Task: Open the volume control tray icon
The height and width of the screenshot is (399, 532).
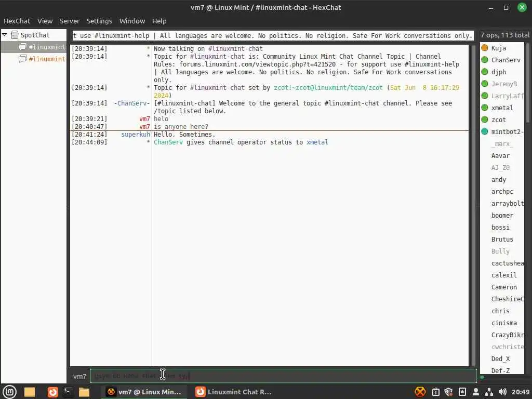Action: pos(502,392)
